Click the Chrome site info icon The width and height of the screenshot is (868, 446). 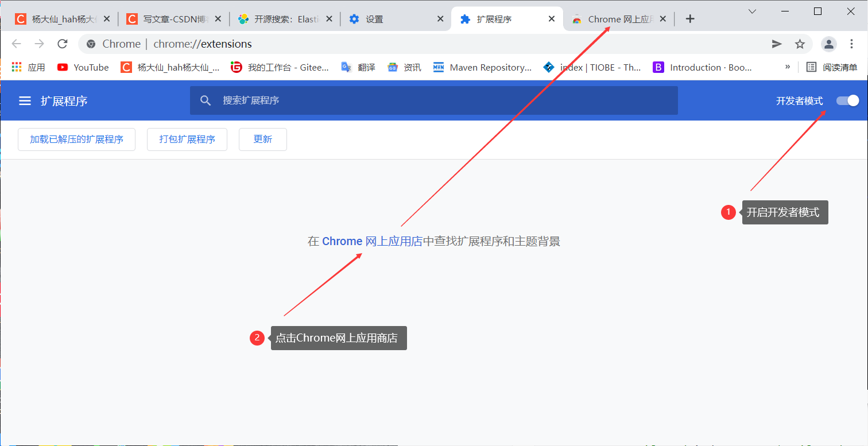click(90, 44)
